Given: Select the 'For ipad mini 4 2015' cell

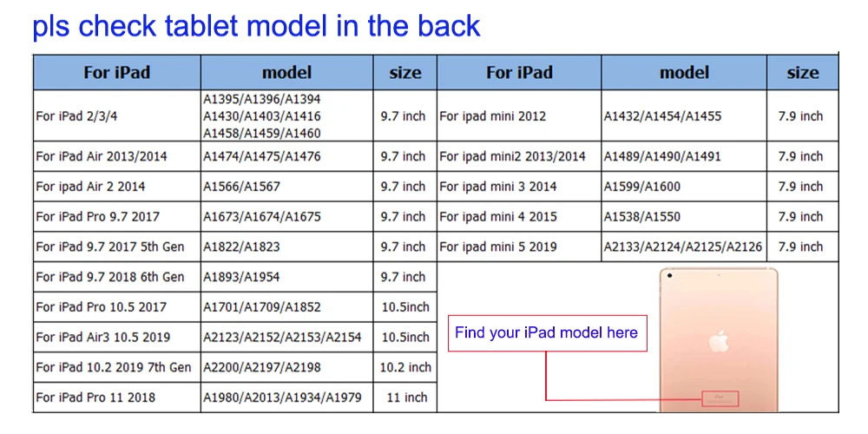Looking at the screenshot, I should [519, 216].
